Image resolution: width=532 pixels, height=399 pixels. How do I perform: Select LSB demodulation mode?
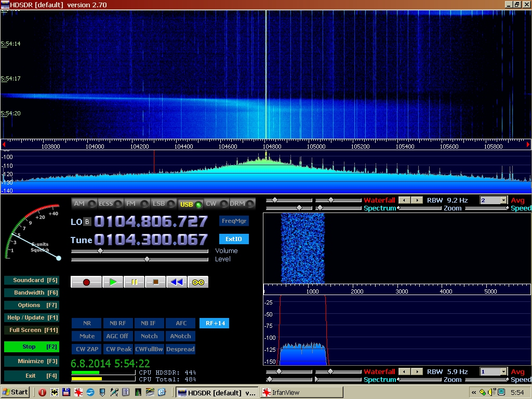coord(164,204)
